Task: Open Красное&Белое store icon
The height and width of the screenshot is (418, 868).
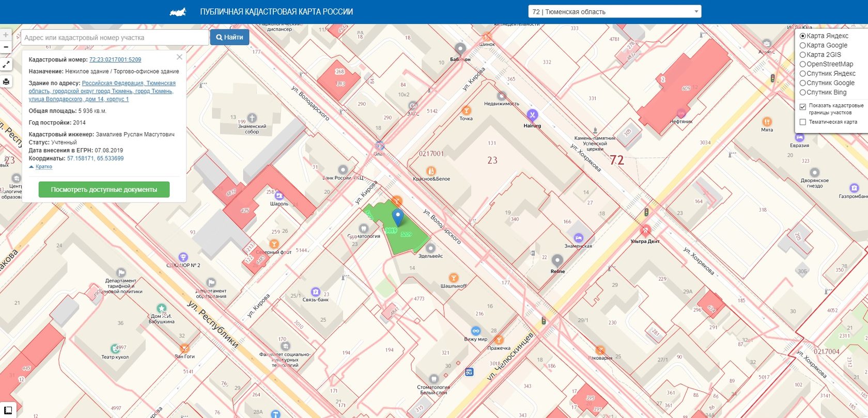Action: [430, 171]
